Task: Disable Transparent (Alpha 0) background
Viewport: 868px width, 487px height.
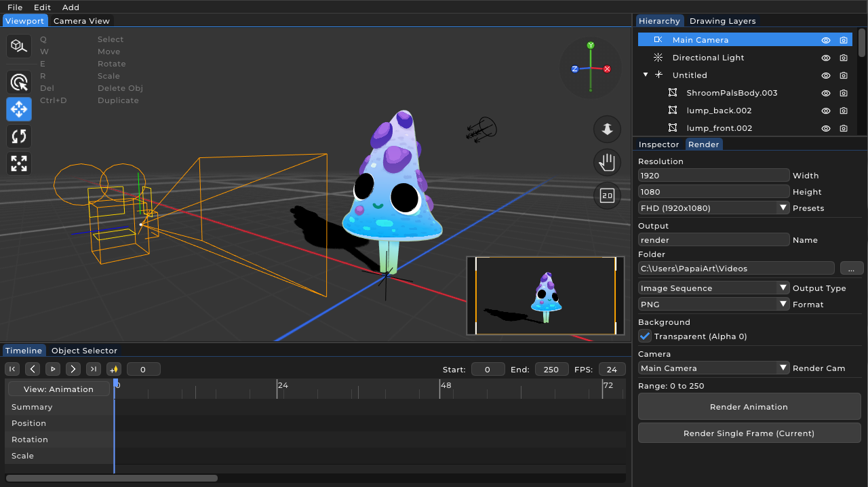Action: (x=644, y=336)
